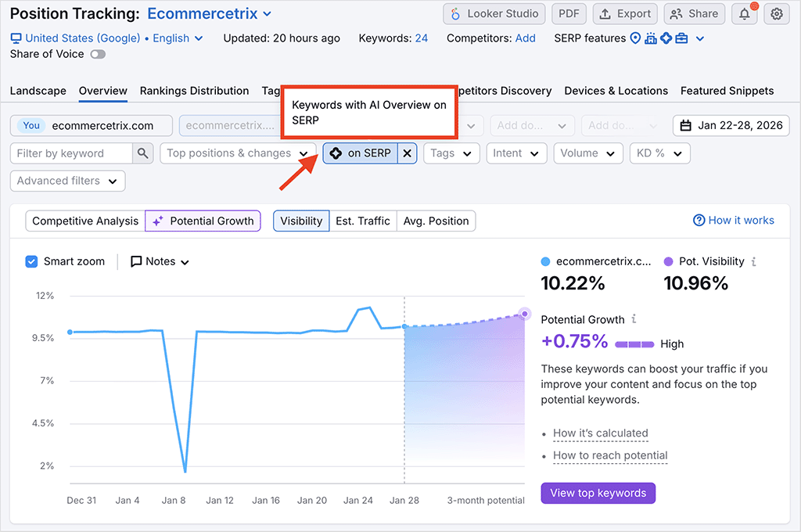This screenshot has height=532, width=801.
Task: Uncheck the Smart zoom checkbox
Action: coord(31,261)
